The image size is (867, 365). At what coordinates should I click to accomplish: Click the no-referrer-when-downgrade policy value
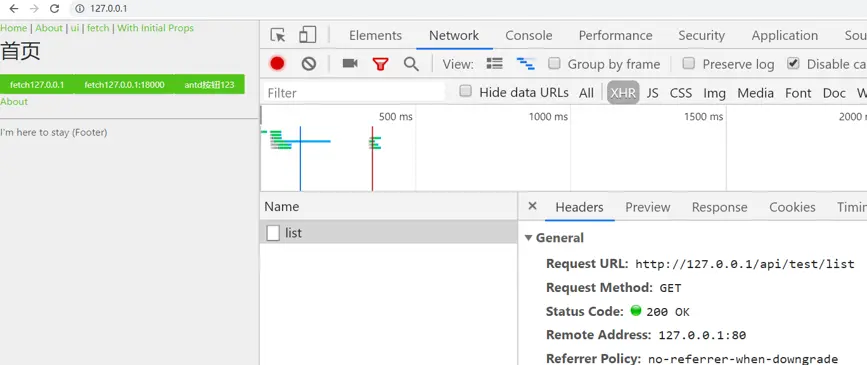(x=743, y=359)
